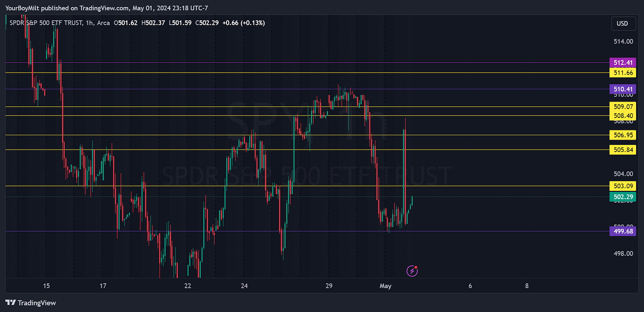644x312 pixels.
Task: Click the 498.00 price axis value
Action: tap(624, 253)
